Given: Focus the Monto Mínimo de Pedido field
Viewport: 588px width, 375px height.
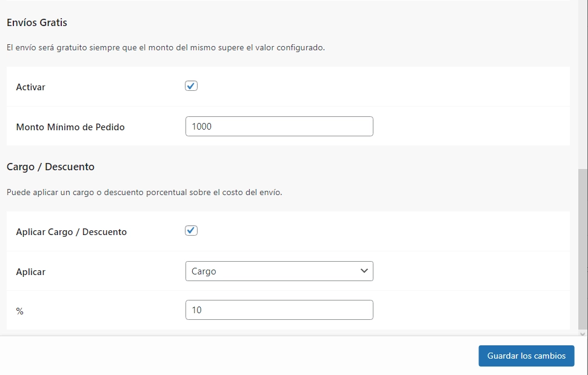Looking at the screenshot, I should pos(279,127).
